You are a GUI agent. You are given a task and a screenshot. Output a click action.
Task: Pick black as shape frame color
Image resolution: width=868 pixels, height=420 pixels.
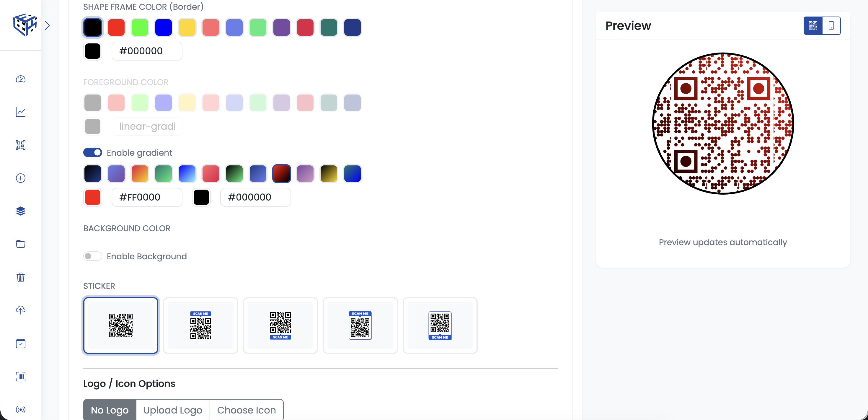point(93,27)
